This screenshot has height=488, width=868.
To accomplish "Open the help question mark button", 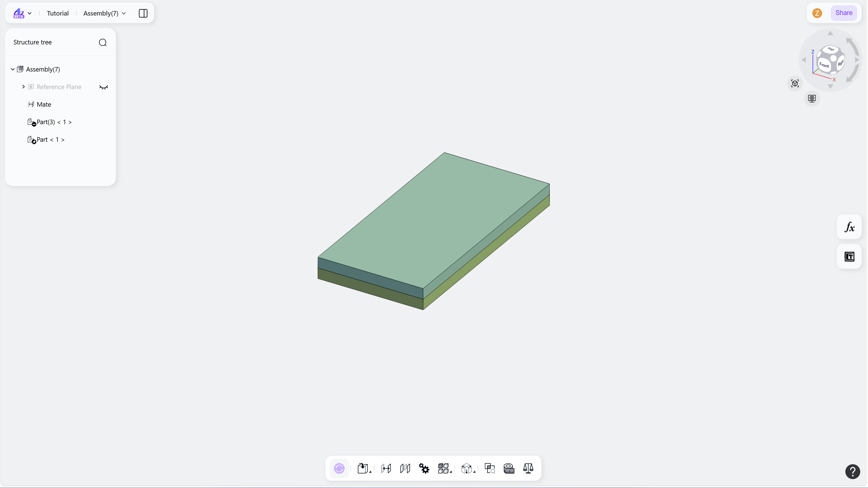I will coord(852,472).
